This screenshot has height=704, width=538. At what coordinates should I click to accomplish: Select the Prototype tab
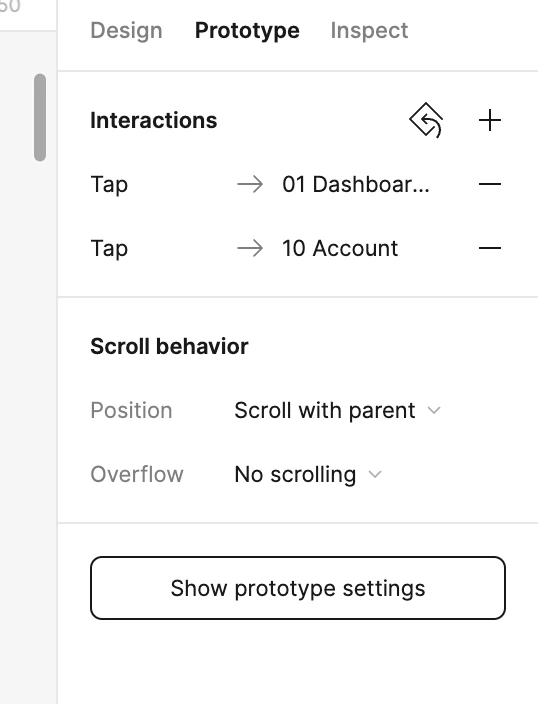click(x=247, y=31)
